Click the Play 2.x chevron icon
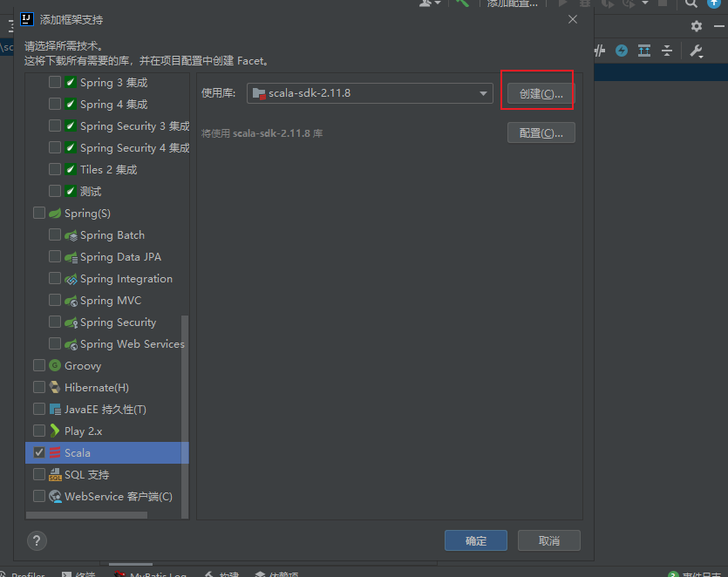Viewport: 728px width, 577px height. [x=55, y=431]
